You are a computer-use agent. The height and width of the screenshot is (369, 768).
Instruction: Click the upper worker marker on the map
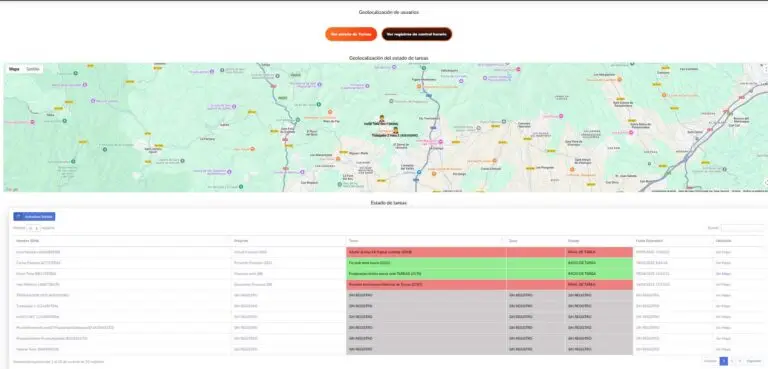point(382,118)
